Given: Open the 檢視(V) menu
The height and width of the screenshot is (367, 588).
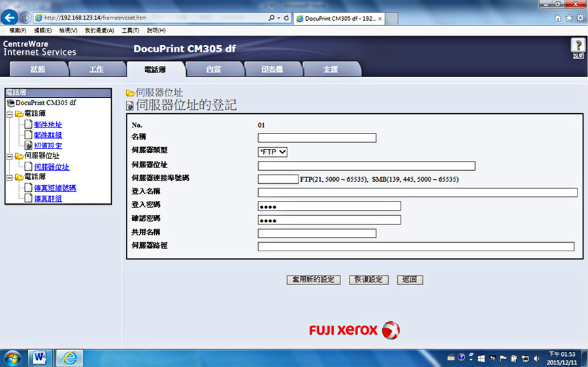Looking at the screenshot, I should pyautogui.click(x=68, y=31).
